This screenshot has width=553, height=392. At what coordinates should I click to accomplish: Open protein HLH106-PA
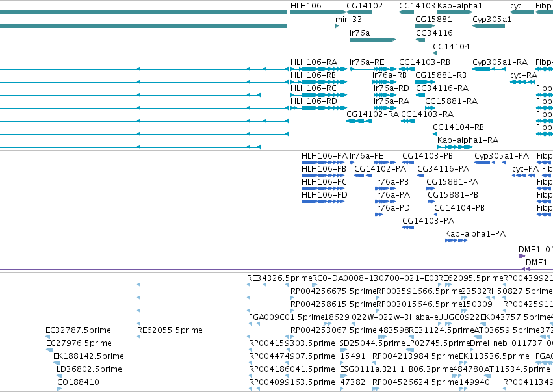324,156
